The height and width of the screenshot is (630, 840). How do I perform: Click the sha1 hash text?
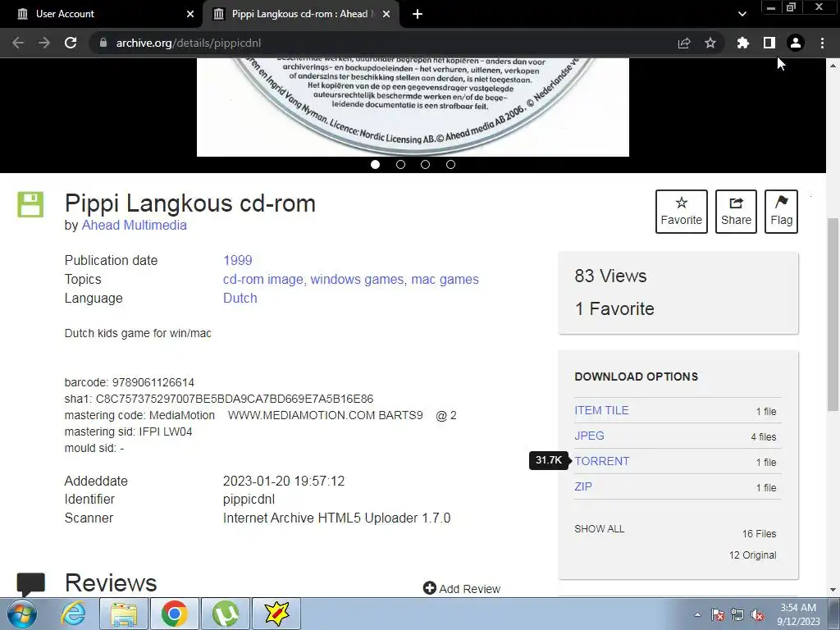(x=218, y=399)
